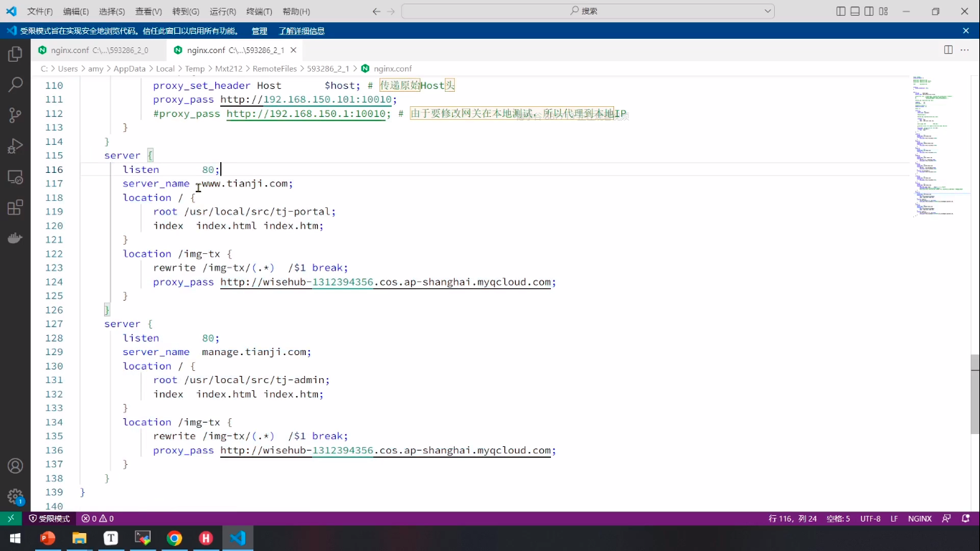980x551 pixels.
Task: Open the red H app on taskbar
Action: tap(206, 538)
